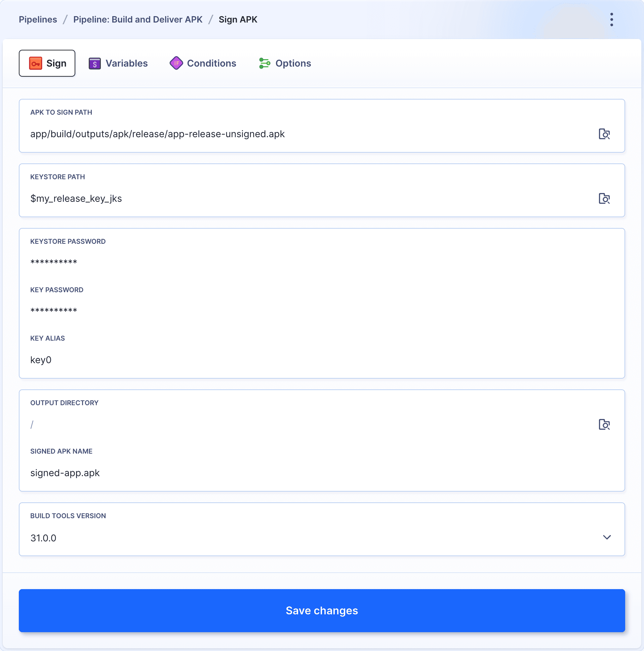Click the red key icon on the Sign tab
This screenshot has width=644, height=651.
[x=35, y=63]
